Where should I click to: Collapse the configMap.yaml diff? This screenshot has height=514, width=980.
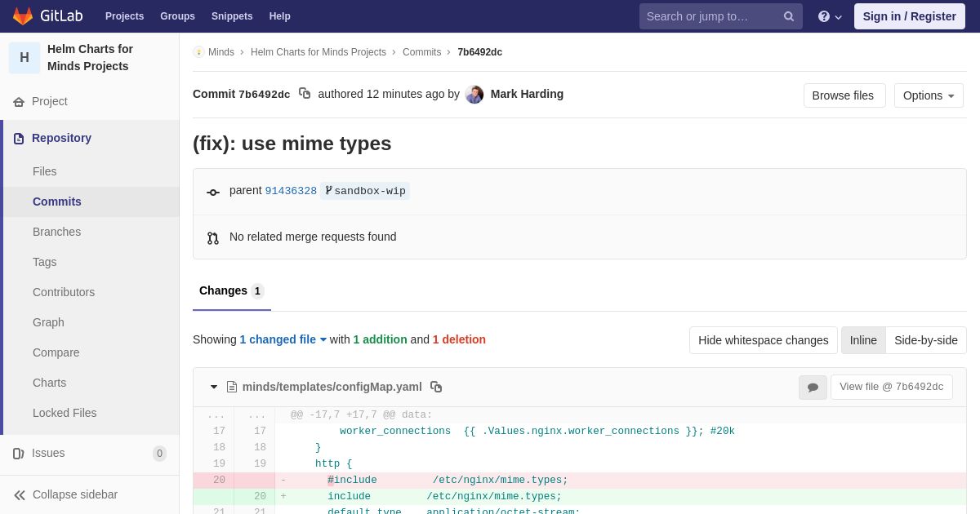(214, 387)
